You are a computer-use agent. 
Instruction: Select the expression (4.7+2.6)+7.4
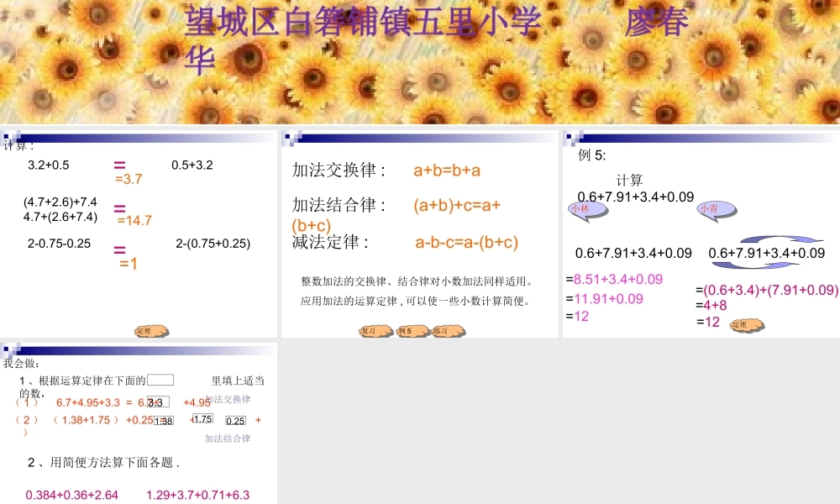click(x=60, y=202)
